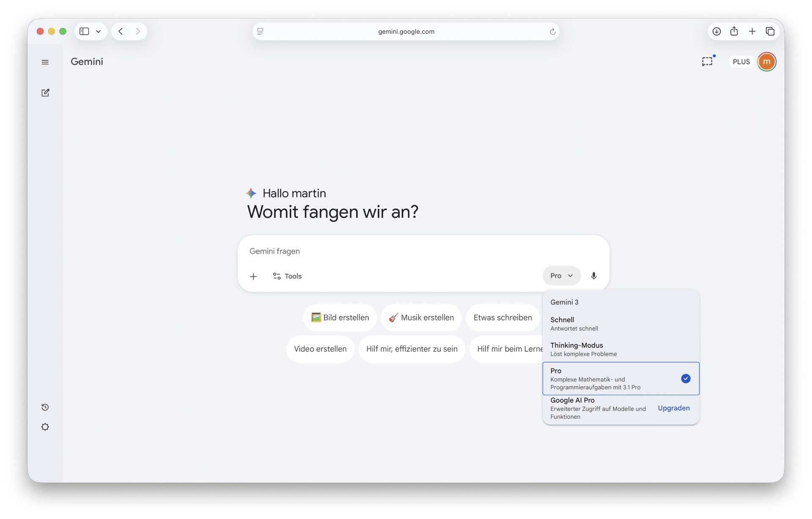812x519 pixels.
Task: Collapse the Pro model dropdown
Action: 561,276
